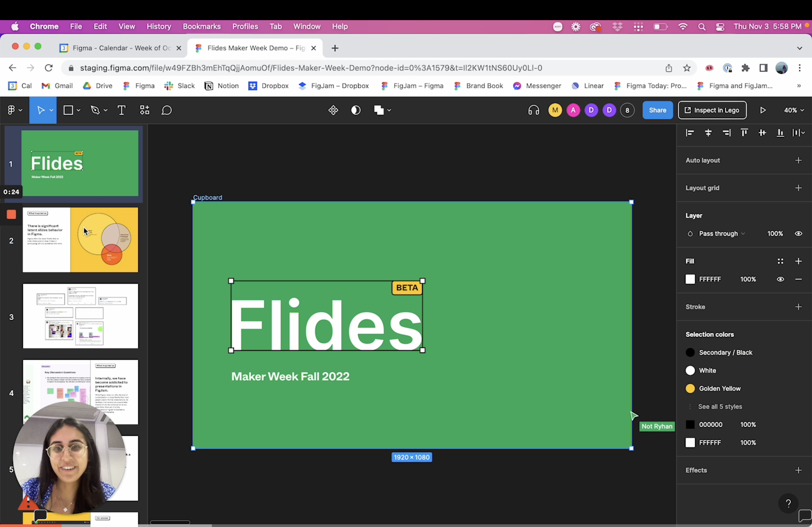Select the Pen tool
Image resolution: width=812 pixels, height=527 pixels.
pos(95,110)
